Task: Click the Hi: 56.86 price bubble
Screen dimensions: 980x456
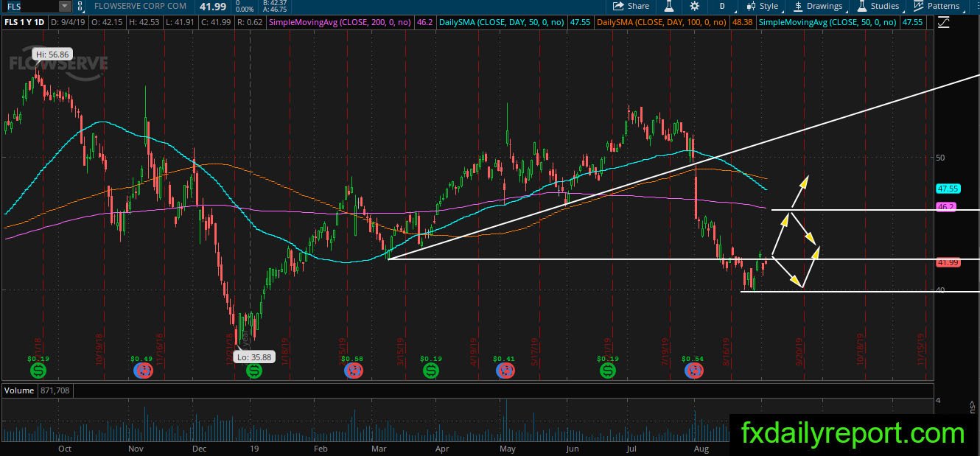Action: (x=52, y=55)
